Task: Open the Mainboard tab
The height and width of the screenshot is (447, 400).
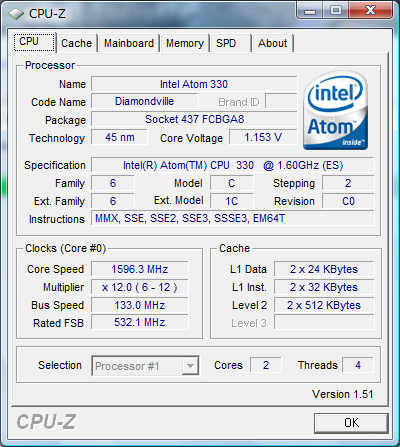Action: (x=129, y=43)
